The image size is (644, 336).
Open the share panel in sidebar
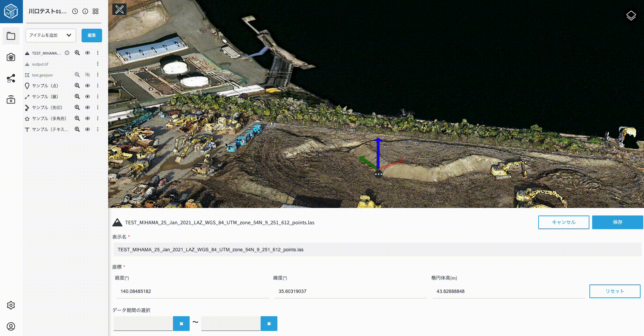click(x=11, y=79)
